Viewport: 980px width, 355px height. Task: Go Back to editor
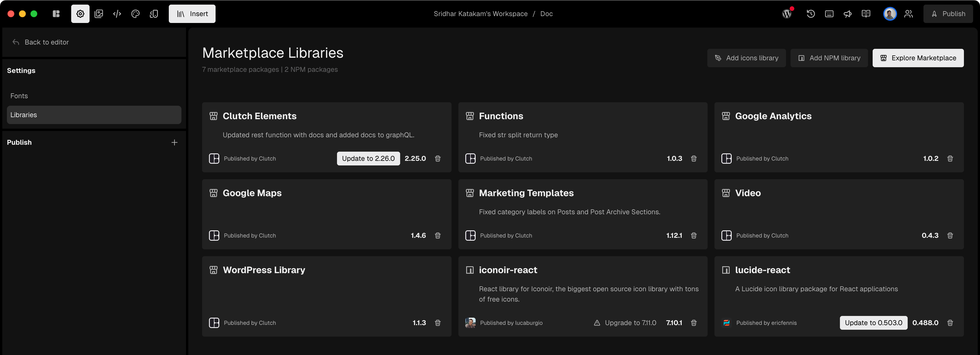point(41,42)
